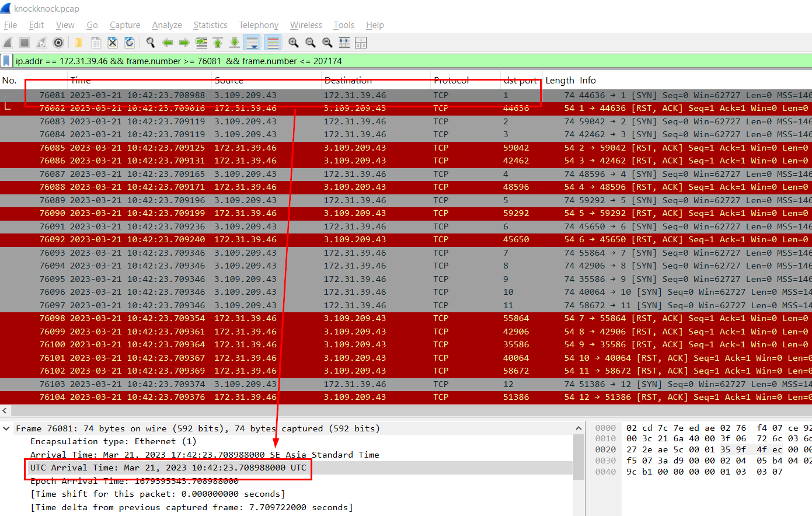812x516 pixels.
Task: Open the capture options gear icon
Action: point(58,43)
